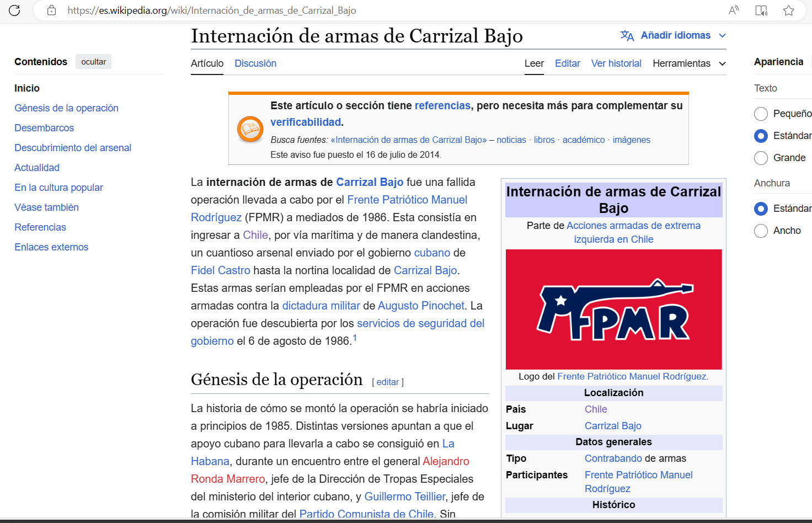Open dictadura militar link
Viewport: 812px width, 523px height.
[x=321, y=306]
